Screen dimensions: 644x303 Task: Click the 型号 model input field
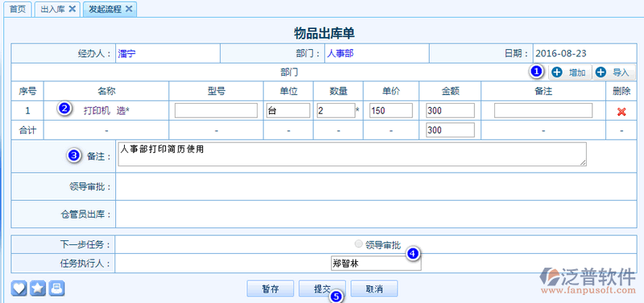(216, 111)
